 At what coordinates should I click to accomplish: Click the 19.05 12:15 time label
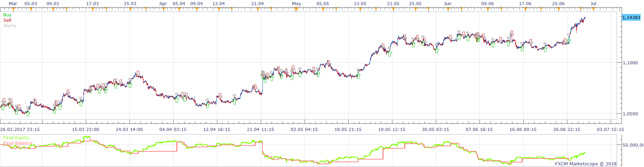point(392,130)
